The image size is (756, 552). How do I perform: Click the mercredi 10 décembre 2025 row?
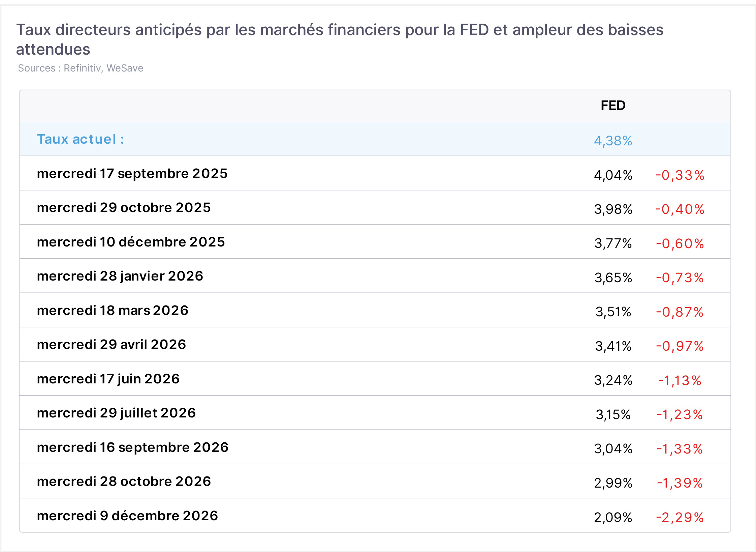[x=375, y=242]
